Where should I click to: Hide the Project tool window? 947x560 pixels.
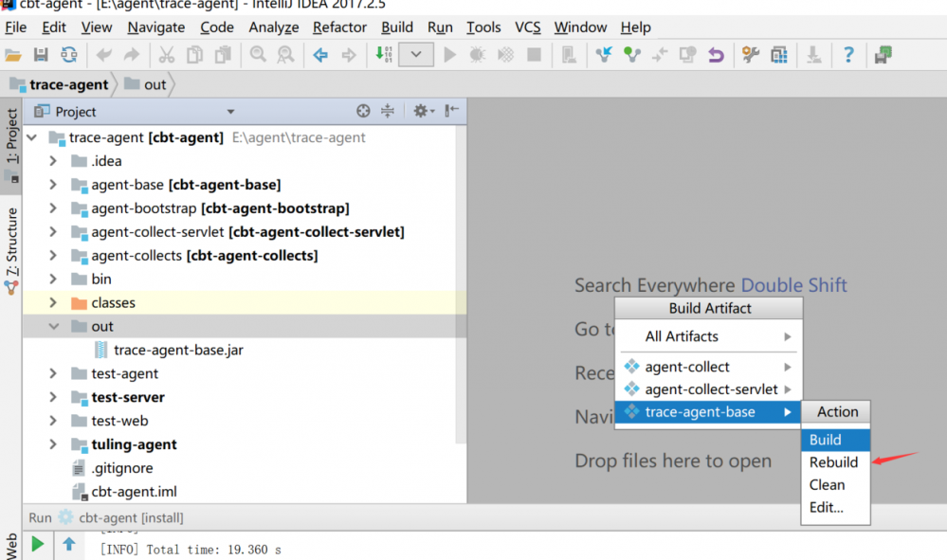[x=452, y=111]
